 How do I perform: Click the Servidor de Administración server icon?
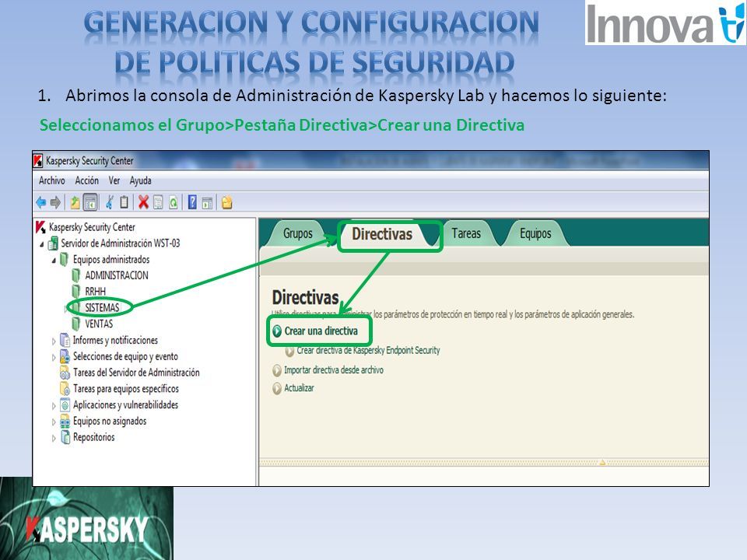coord(54,243)
